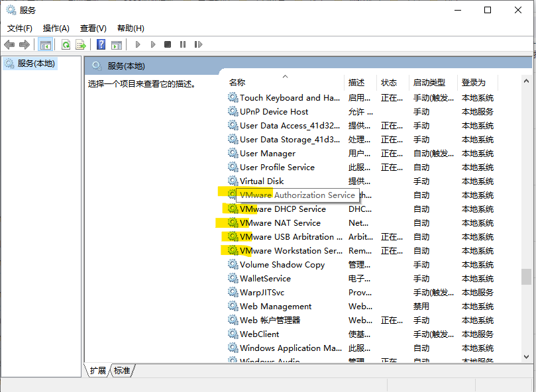Click 电子... description of WalletService
This screenshot has width=536, height=392.
359,279
